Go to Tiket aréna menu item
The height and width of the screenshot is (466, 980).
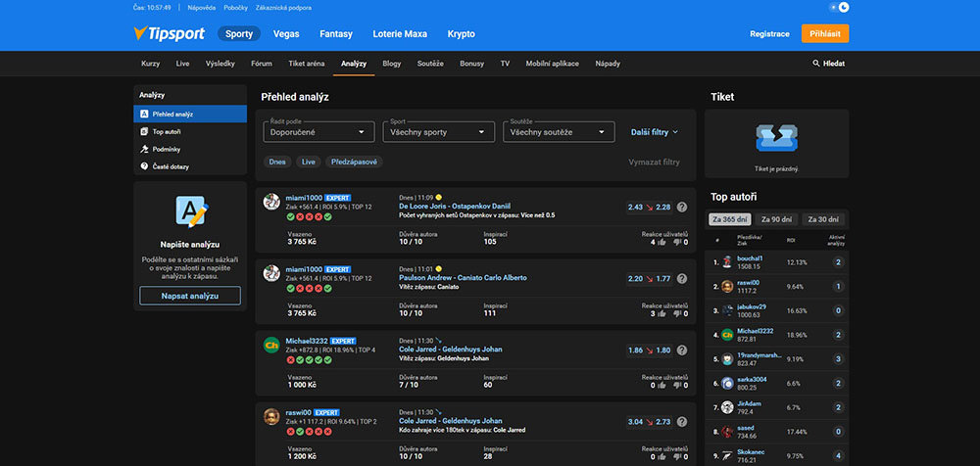point(306,64)
